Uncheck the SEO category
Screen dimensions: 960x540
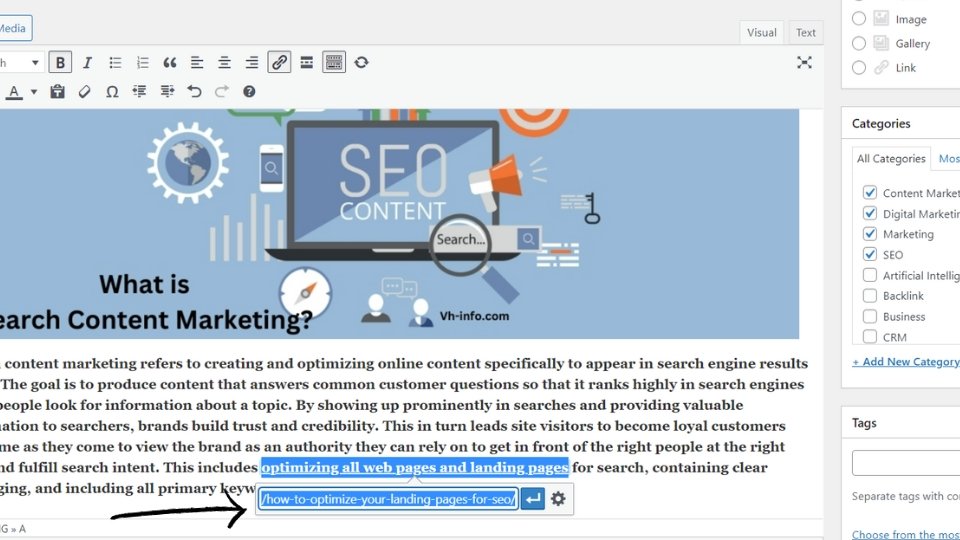coord(869,254)
